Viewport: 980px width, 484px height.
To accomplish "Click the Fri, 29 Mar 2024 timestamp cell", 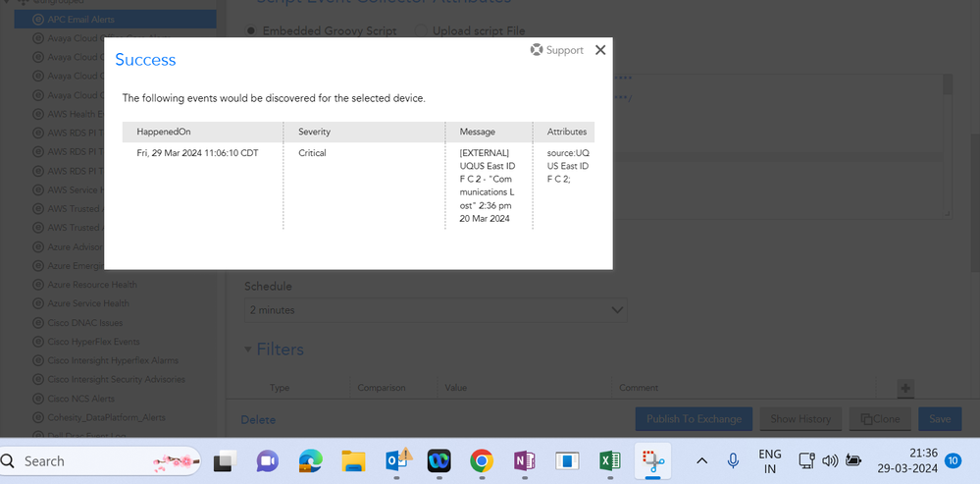I will (x=197, y=152).
